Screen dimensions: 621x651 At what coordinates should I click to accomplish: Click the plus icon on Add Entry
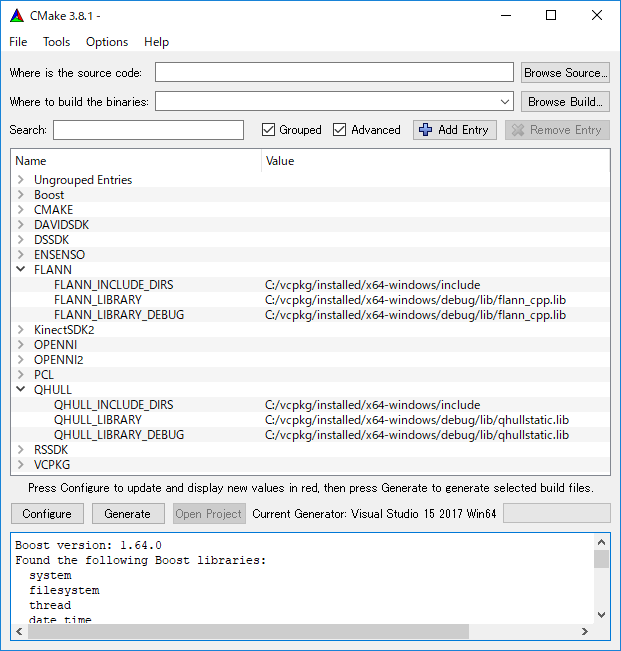pos(425,130)
